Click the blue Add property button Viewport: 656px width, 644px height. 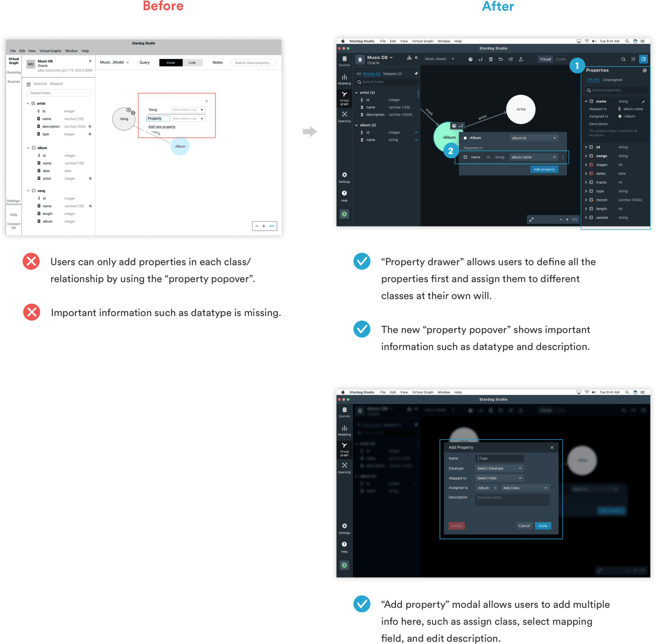pos(544,170)
